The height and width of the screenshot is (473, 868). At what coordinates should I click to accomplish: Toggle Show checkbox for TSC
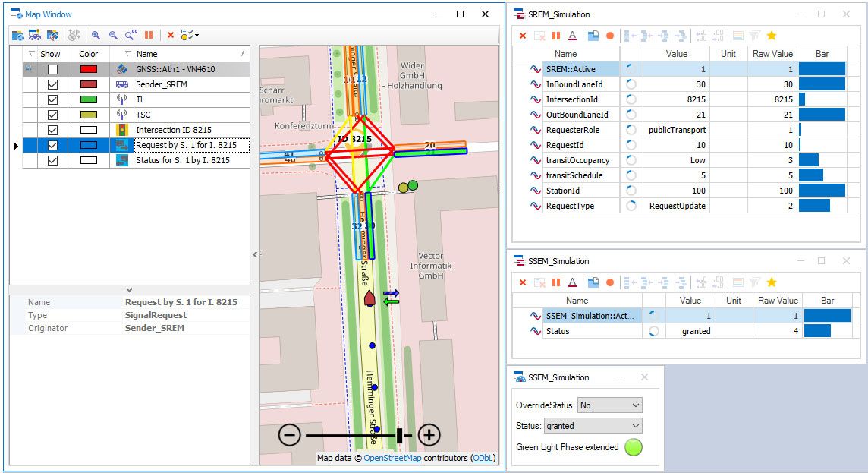(x=52, y=115)
